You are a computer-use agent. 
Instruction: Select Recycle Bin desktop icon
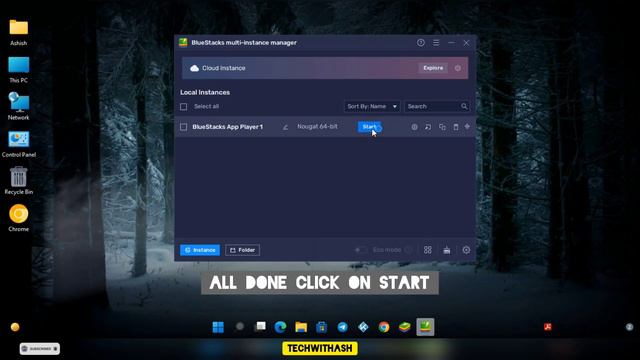[18, 180]
